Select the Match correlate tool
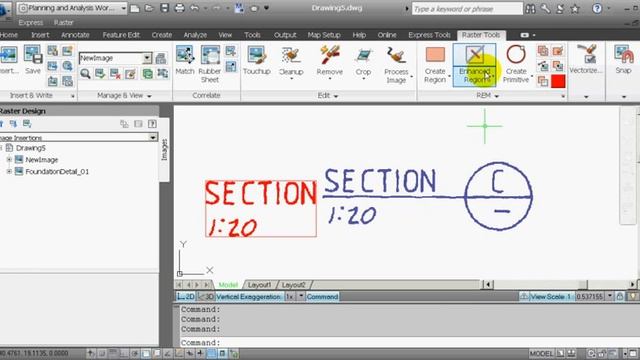 (x=184, y=60)
